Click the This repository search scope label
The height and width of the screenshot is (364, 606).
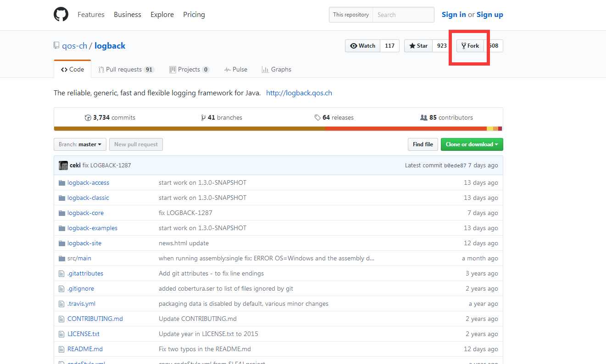pos(351,15)
